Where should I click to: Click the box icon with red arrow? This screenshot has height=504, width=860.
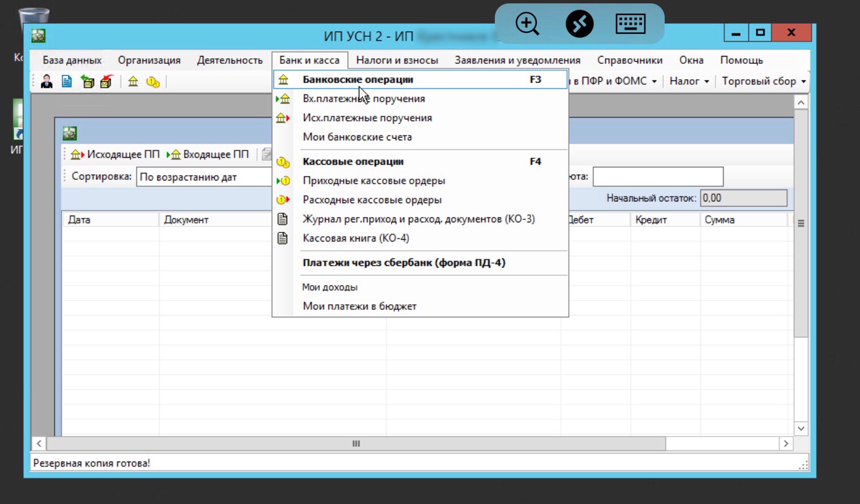(x=106, y=81)
